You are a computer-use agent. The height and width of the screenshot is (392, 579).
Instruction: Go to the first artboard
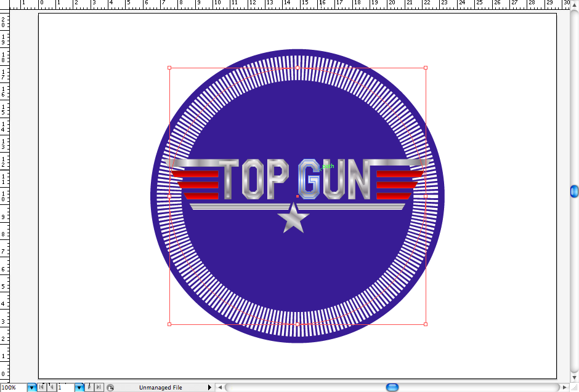pos(41,388)
